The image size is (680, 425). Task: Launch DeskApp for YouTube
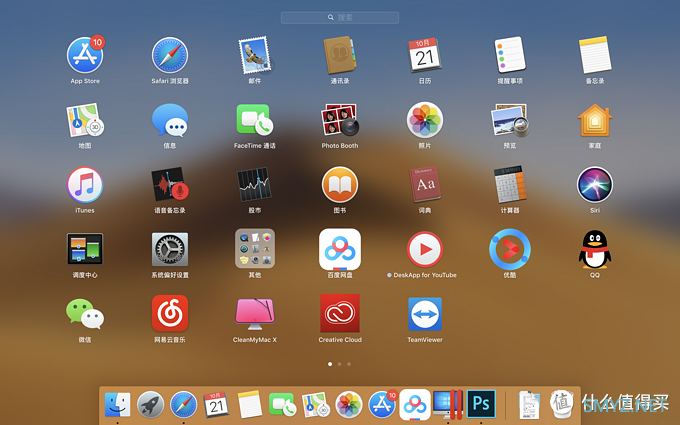pos(425,249)
